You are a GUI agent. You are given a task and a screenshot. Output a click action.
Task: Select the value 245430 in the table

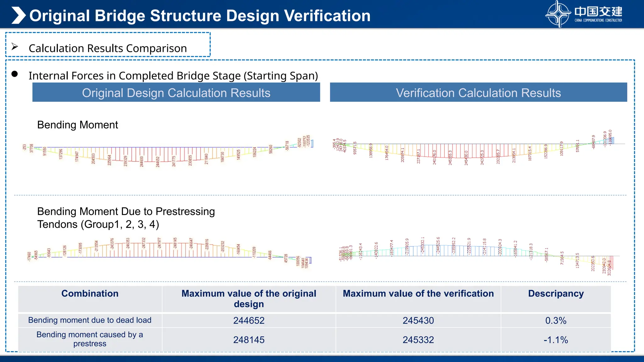click(x=418, y=321)
